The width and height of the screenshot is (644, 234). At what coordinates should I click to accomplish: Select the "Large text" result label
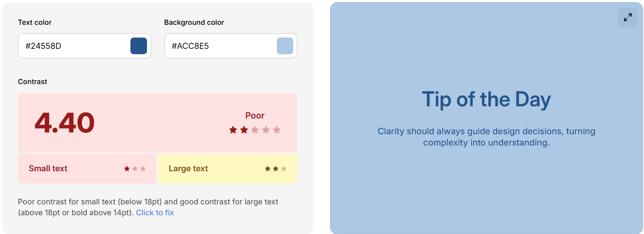(188, 169)
